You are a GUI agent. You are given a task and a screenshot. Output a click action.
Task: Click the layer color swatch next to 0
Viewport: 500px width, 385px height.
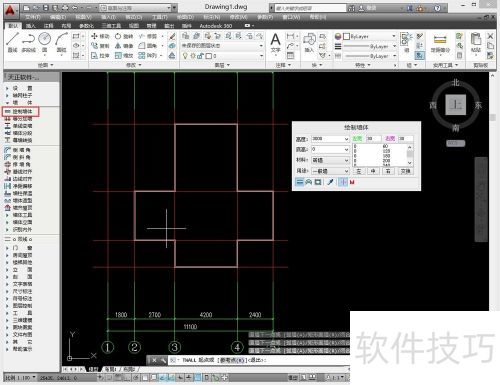point(209,56)
